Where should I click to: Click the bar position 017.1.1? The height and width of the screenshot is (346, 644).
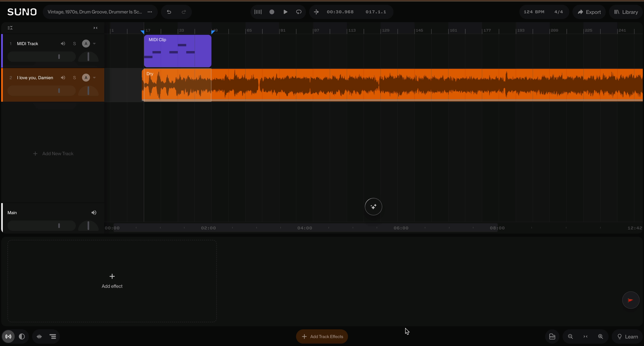click(x=376, y=12)
